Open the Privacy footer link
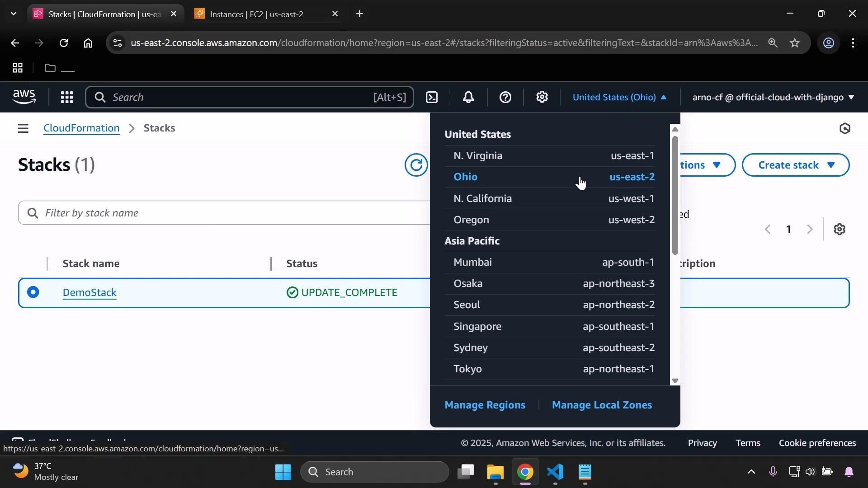 (702, 443)
